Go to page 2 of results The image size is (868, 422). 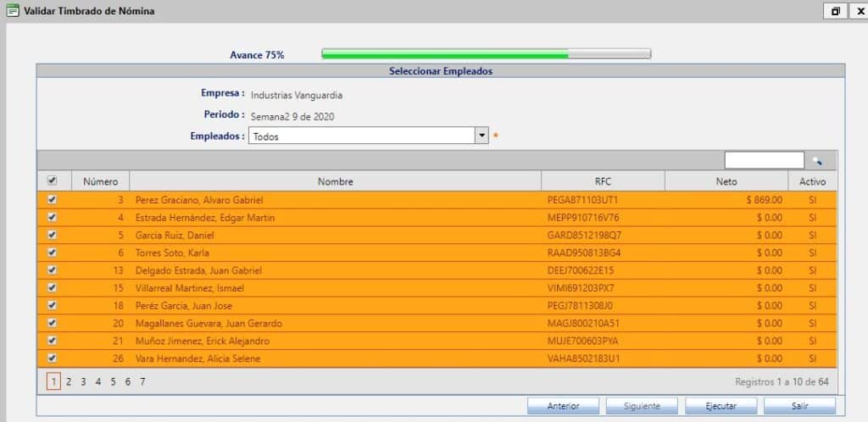click(x=69, y=382)
